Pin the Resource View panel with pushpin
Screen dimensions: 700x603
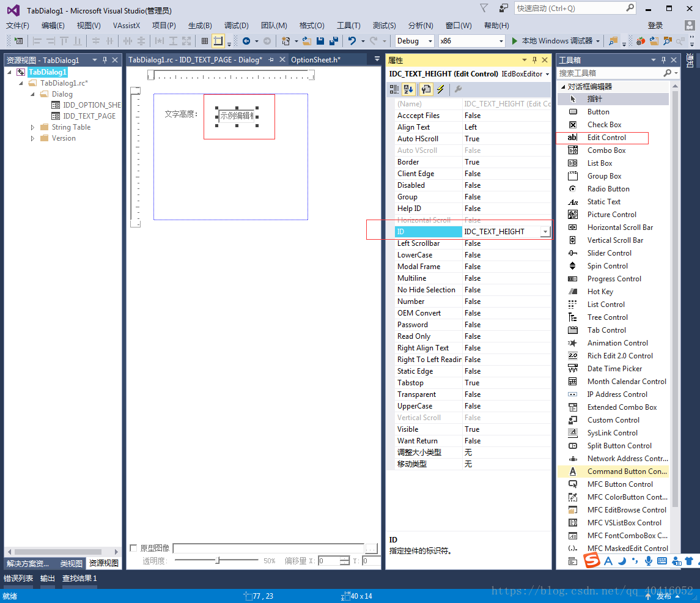105,60
